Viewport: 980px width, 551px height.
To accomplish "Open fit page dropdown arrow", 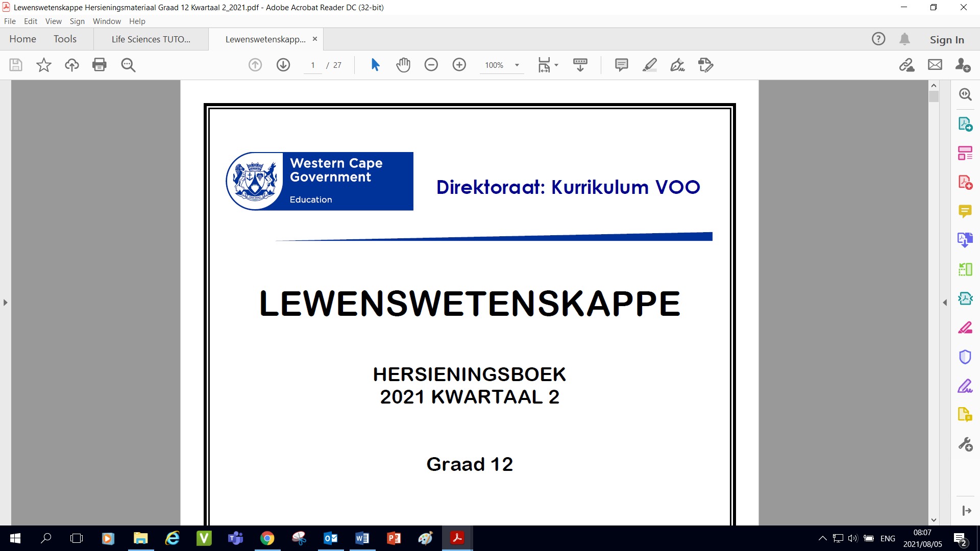I will tap(556, 65).
